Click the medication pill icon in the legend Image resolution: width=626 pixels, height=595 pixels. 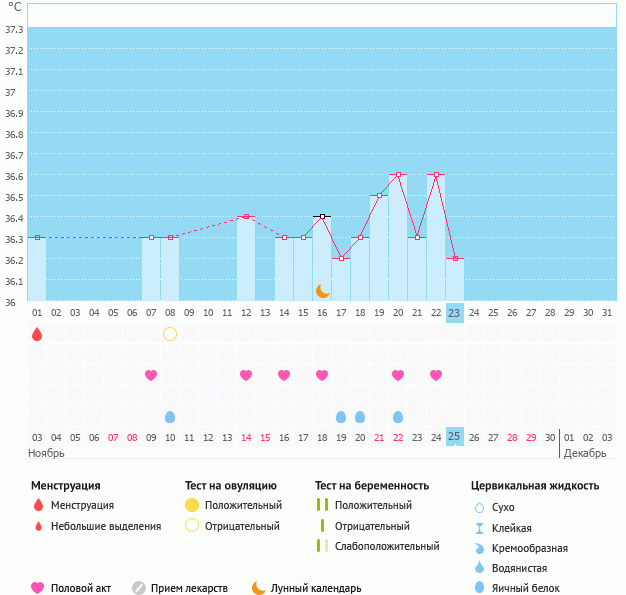click(139, 588)
